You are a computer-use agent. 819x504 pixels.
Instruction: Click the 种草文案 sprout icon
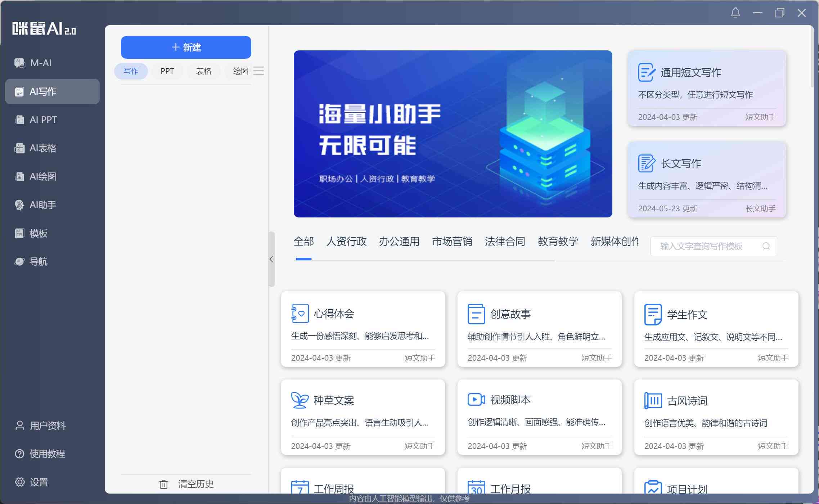click(x=300, y=400)
